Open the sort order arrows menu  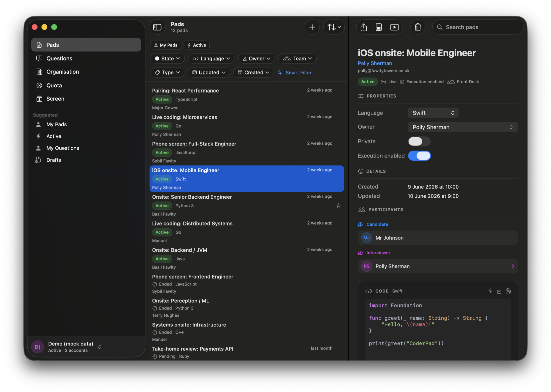pyautogui.click(x=334, y=27)
